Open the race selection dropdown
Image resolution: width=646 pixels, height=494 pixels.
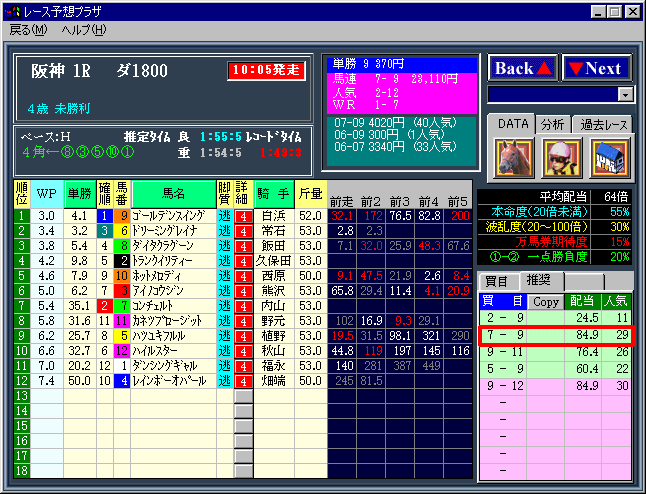point(626,94)
